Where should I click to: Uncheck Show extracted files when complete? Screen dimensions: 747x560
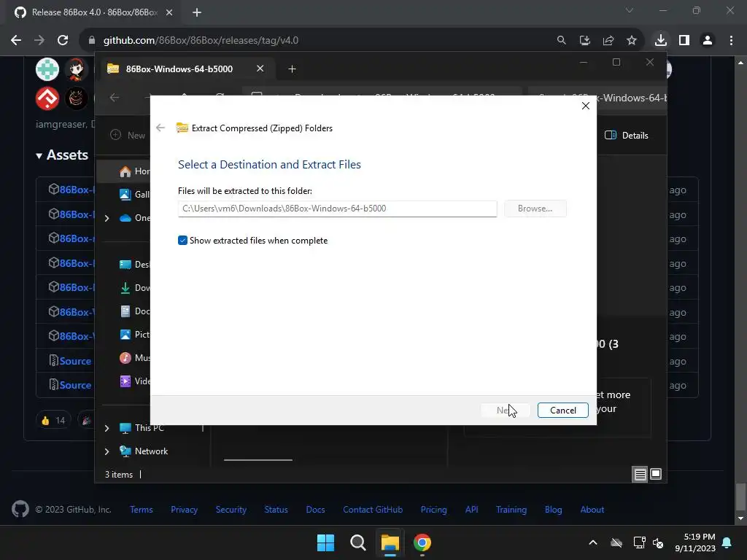182,241
